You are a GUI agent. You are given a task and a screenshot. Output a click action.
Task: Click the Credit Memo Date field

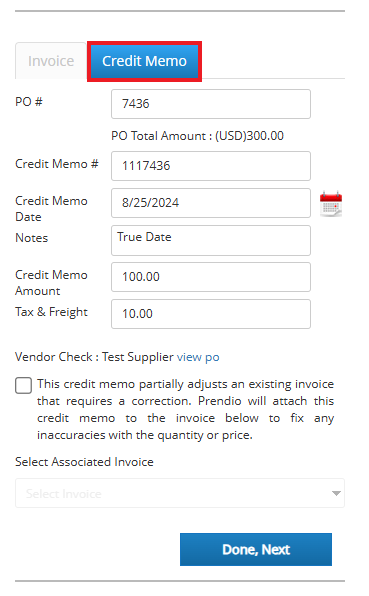pos(211,203)
